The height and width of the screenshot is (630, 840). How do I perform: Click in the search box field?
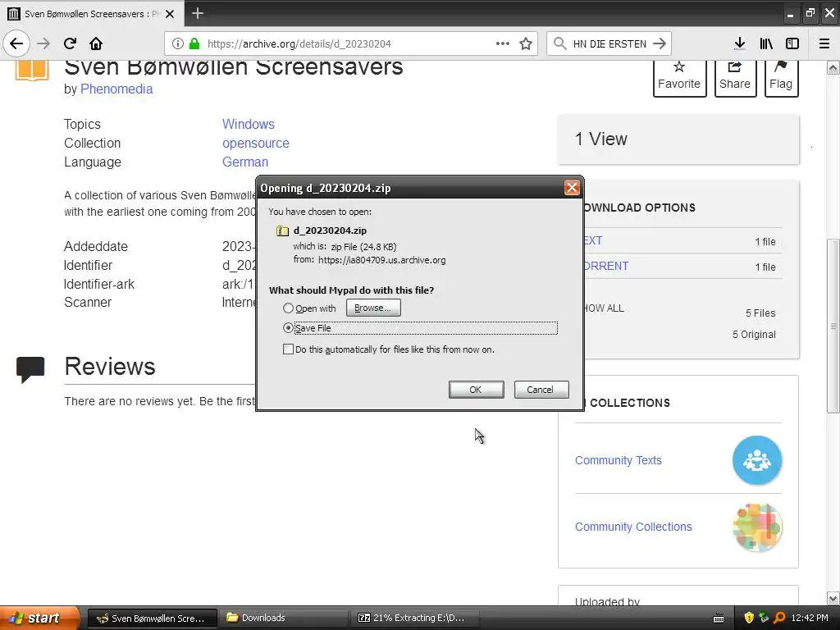pyautogui.click(x=609, y=43)
